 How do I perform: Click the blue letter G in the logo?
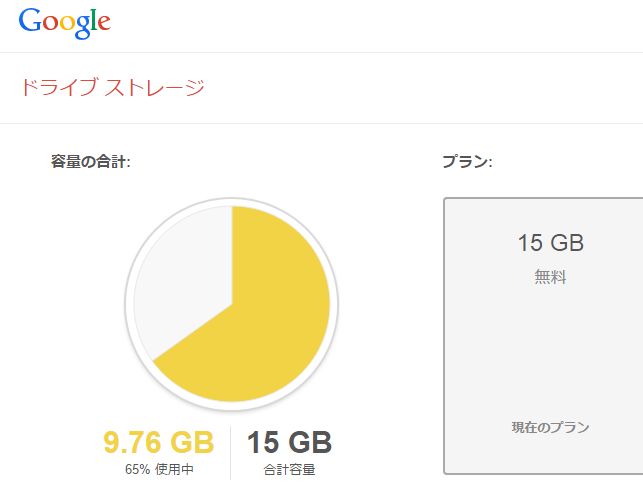click(x=30, y=21)
